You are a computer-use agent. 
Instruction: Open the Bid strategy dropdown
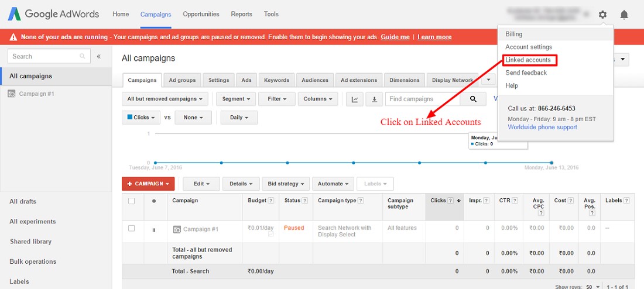pyautogui.click(x=286, y=184)
